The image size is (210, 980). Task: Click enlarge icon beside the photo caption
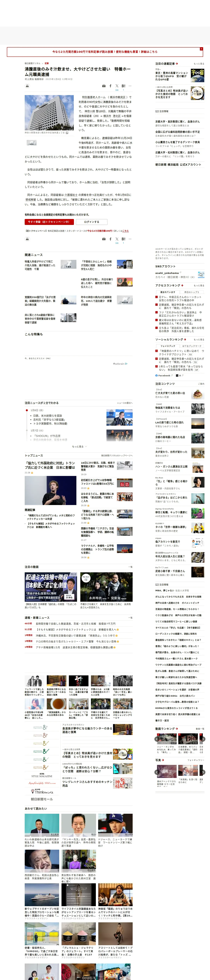(67, 133)
